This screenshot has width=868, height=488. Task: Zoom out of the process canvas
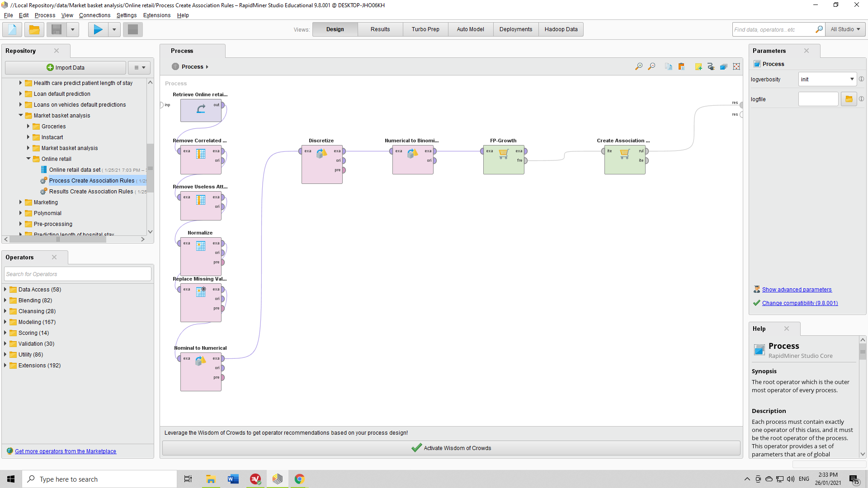pyautogui.click(x=651, y=67)
